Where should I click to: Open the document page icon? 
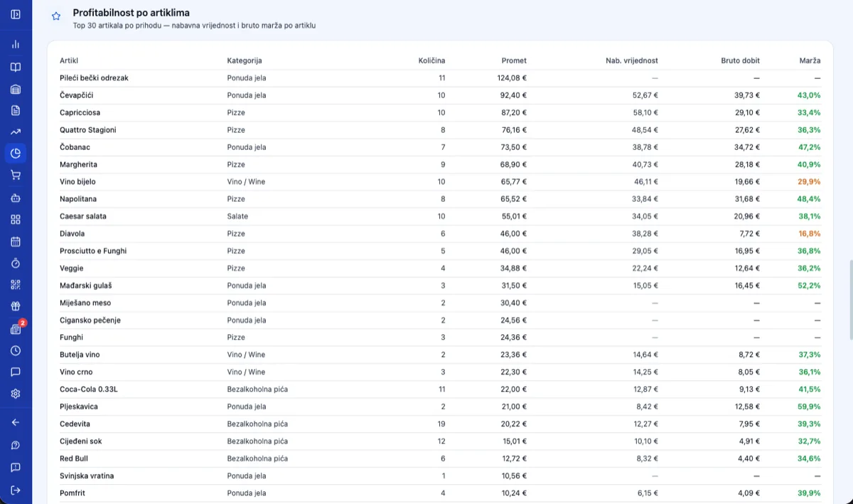[16, 110]
